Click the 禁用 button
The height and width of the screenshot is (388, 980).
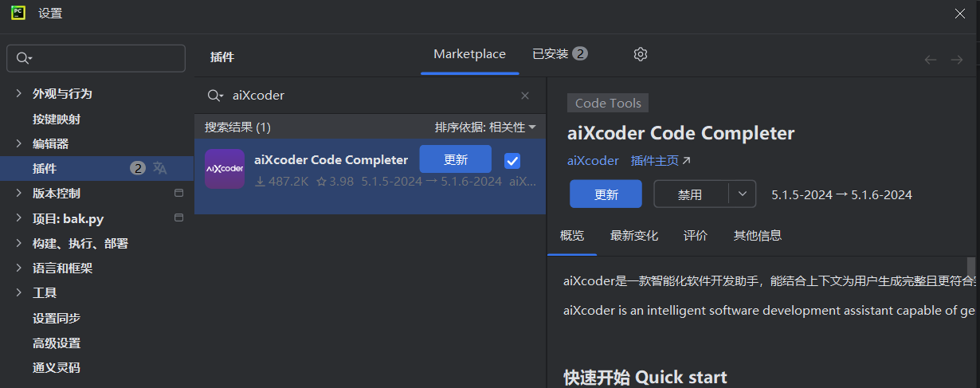(x=691, y=194)
